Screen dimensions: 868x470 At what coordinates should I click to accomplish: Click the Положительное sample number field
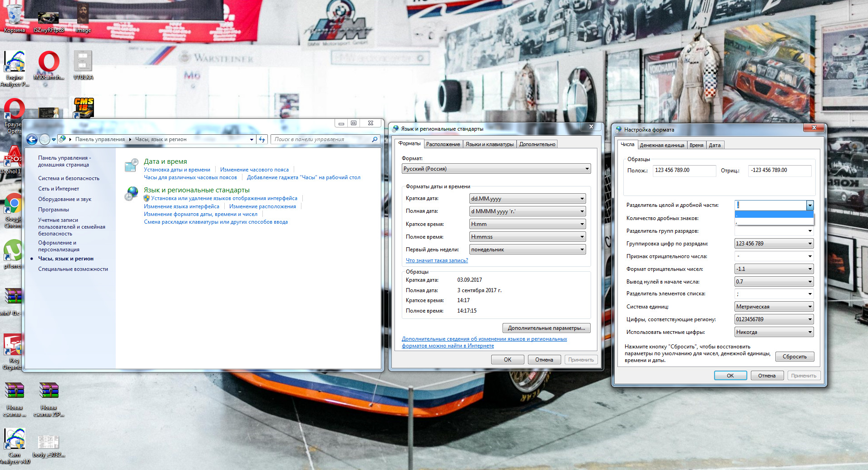(685, 171)
